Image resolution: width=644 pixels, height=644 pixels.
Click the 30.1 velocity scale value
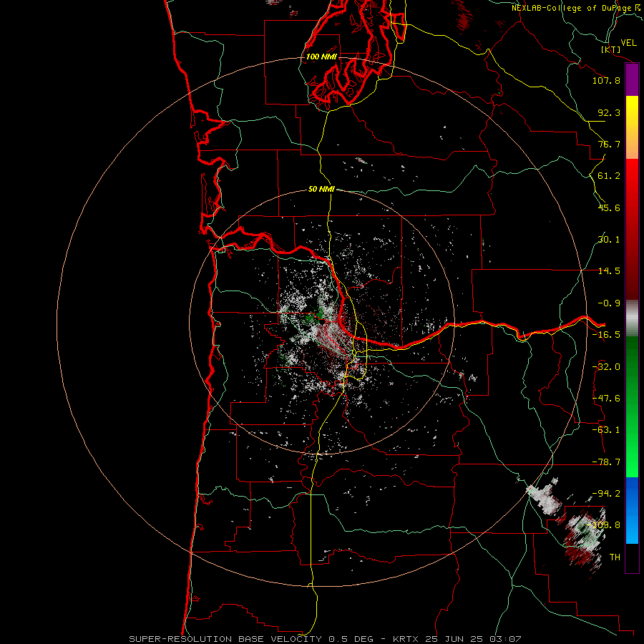point(609,240)
